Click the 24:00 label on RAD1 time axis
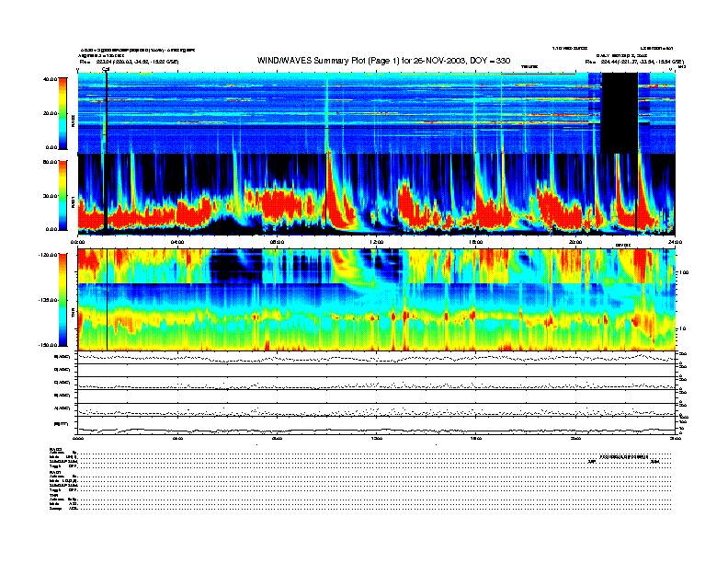 [675, 242]
